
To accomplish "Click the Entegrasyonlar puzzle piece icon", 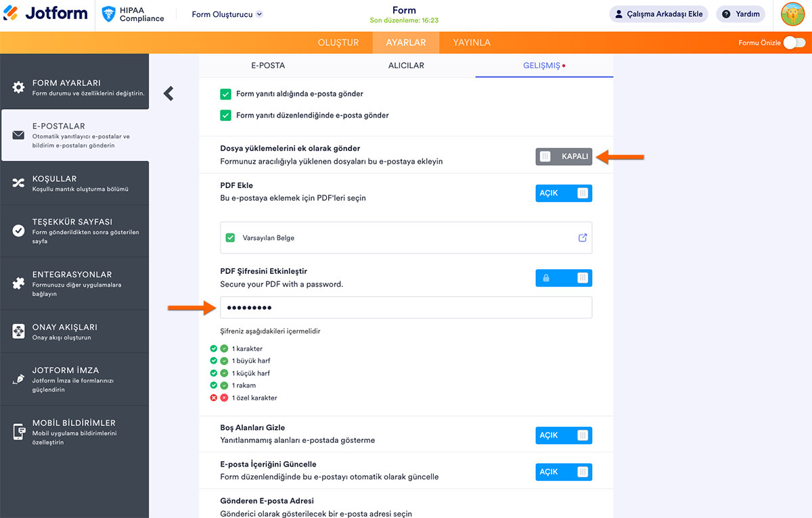I will pos(19,283).
